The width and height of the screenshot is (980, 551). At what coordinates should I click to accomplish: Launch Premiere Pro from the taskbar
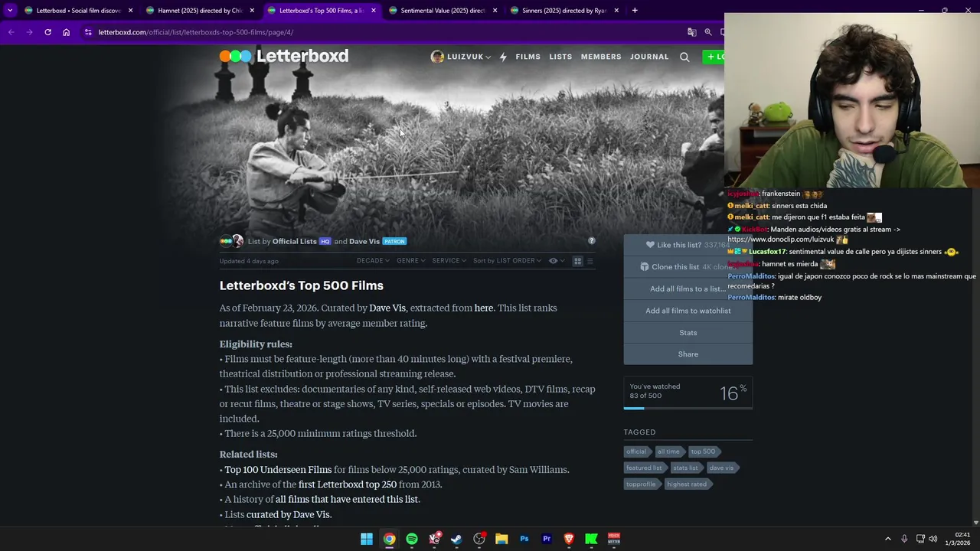coord(547,539)
